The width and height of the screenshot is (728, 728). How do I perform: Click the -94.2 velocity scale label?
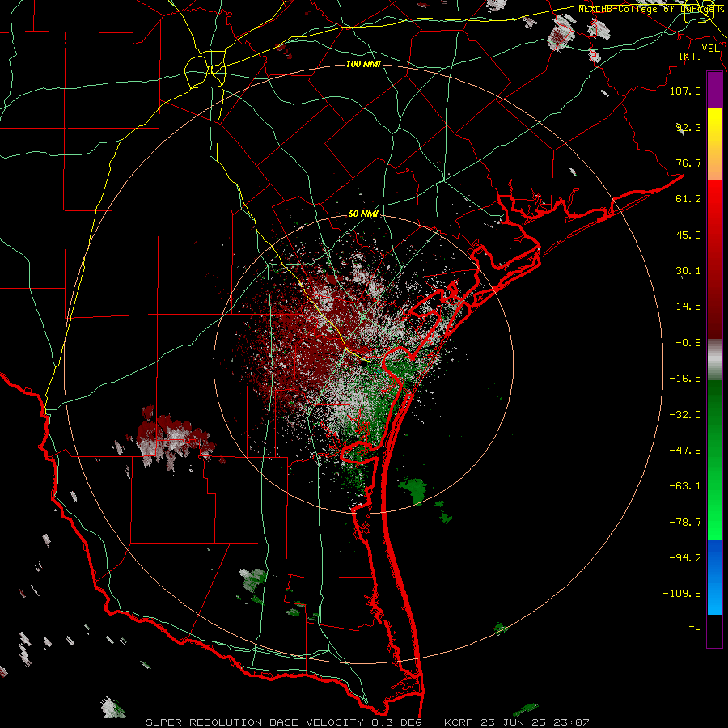685,558
